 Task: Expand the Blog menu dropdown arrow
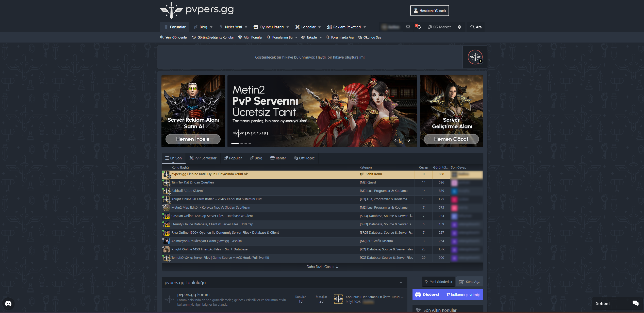[x=211, y=27]
